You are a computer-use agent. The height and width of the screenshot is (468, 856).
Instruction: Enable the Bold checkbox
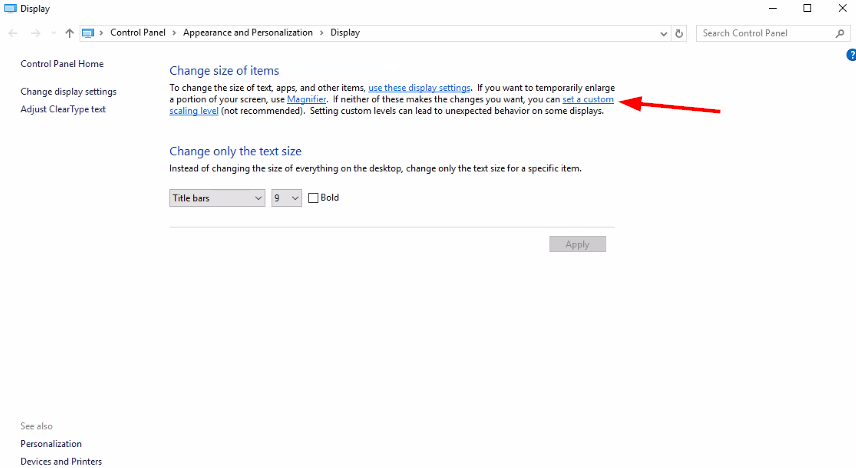click(x=313, y=198)
